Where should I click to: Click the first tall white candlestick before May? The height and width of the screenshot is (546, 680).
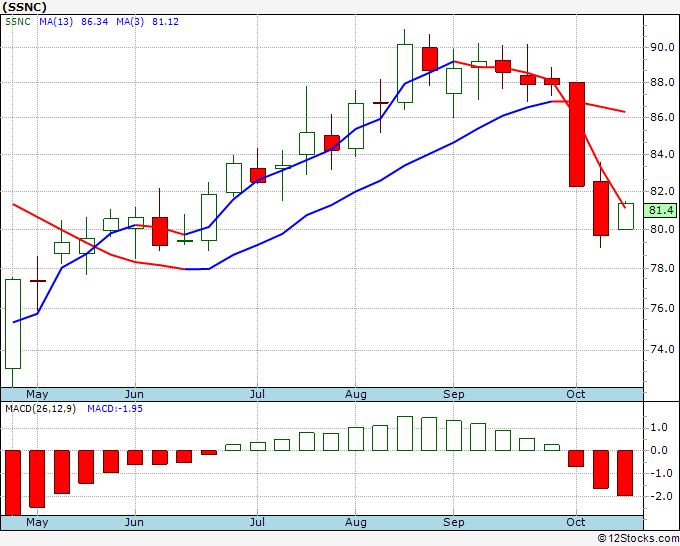[x=13, y=324]
